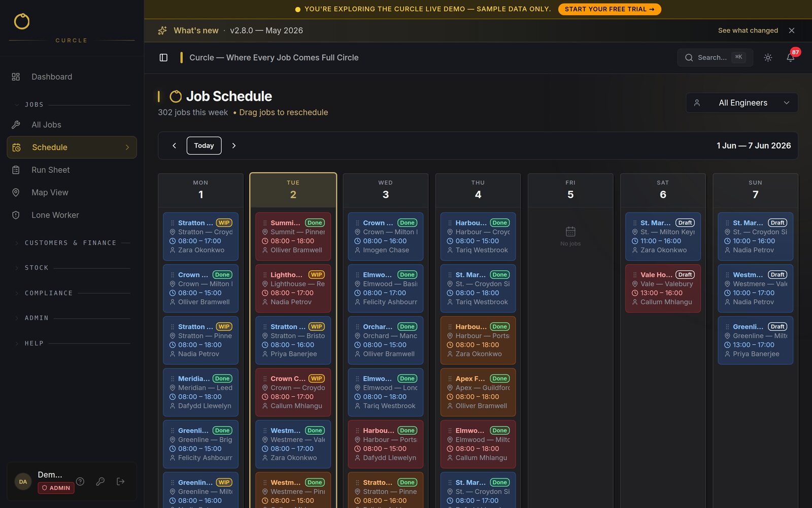Go to the previous week arrow
The height and width of the screenshot is (508, 812).
174,145
